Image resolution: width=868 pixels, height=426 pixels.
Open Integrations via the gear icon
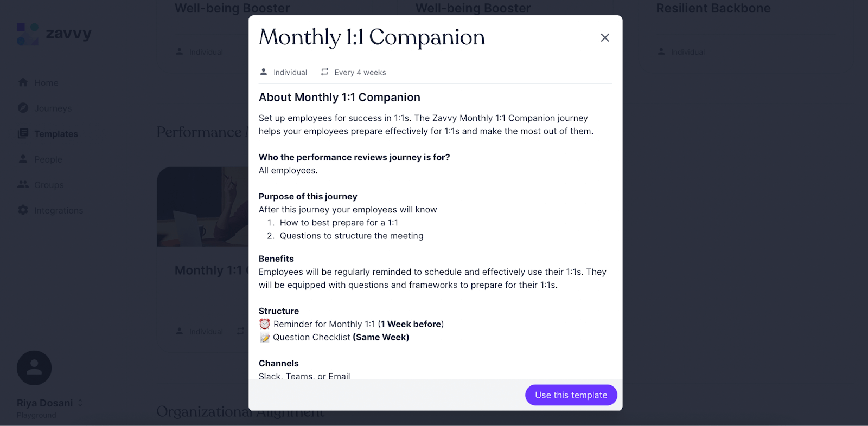click(23, 210)
